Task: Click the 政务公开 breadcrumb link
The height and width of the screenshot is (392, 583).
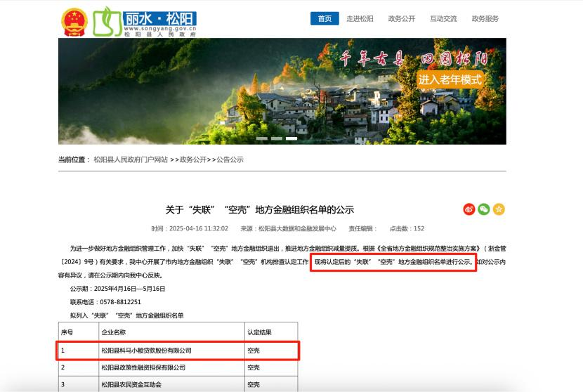Action: click(x=193, y=160)
